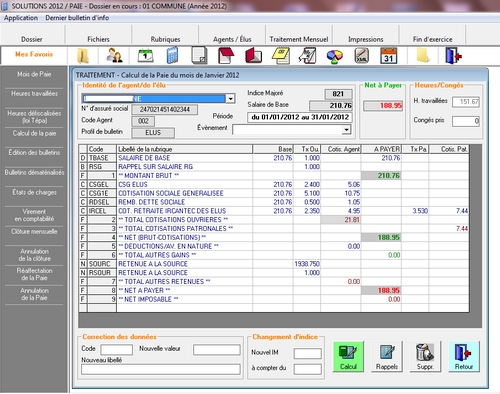Open the Impressions tab
The width and height of the screenshot is (500, 394).
pyautogui.click(x=366, y=39)
